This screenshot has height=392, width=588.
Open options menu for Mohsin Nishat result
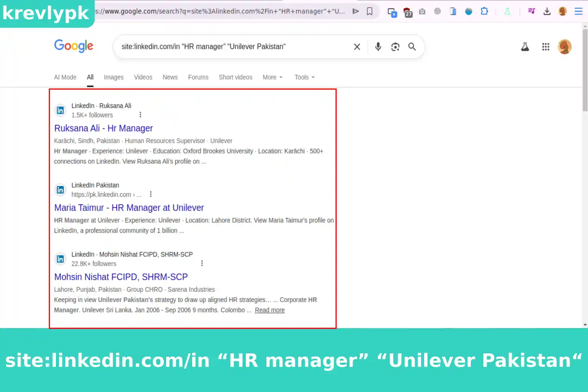point(202,263)
